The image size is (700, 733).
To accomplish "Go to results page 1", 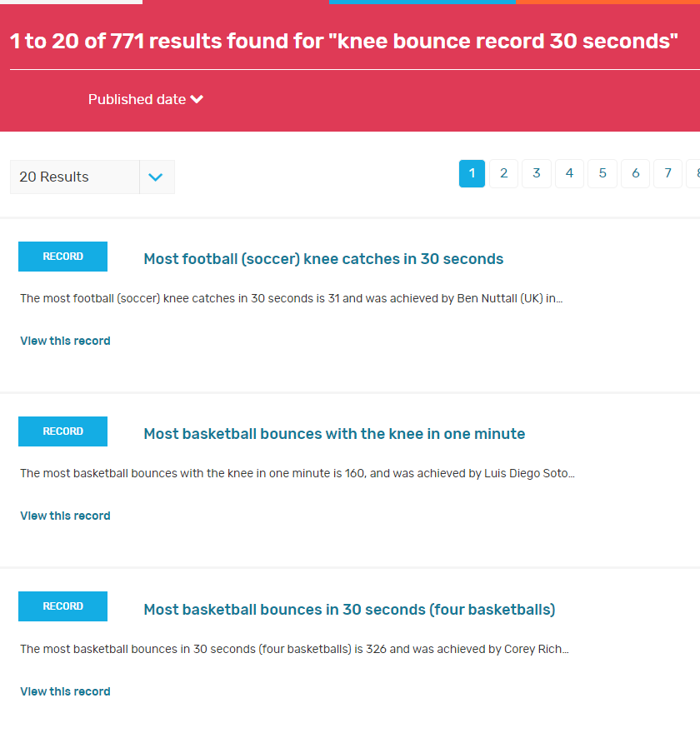I will (x=472, y=173).
